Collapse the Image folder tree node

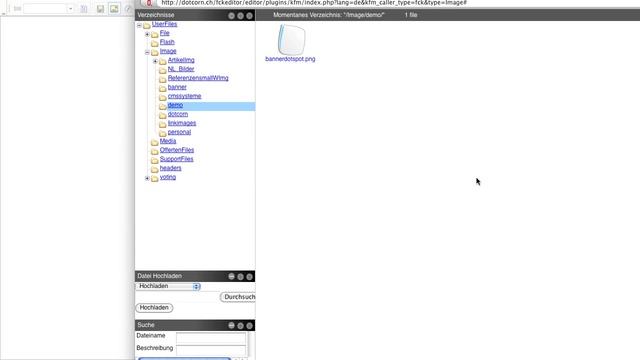tap(147, 52)
